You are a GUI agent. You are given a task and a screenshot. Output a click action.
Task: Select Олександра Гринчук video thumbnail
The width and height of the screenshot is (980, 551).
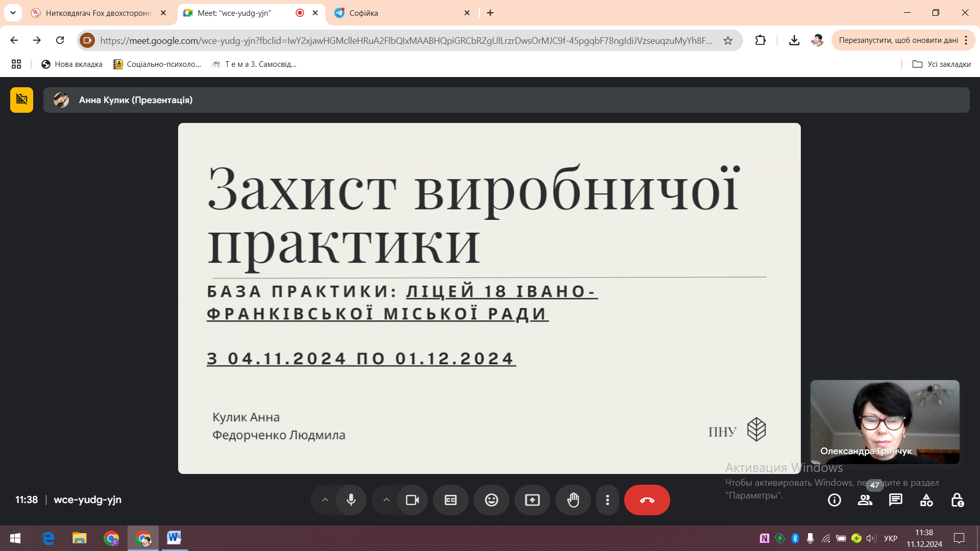tap(885, 421)
